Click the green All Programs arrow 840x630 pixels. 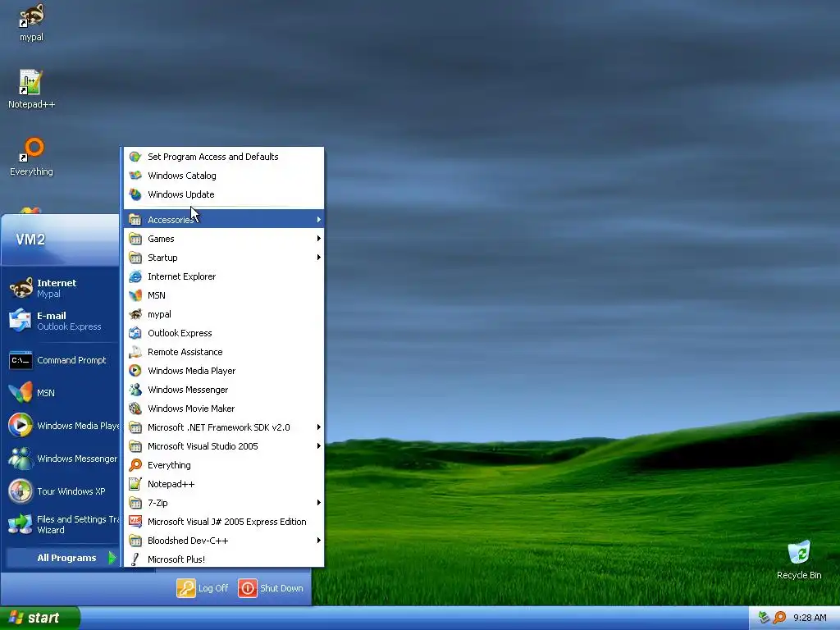point(112,558)
